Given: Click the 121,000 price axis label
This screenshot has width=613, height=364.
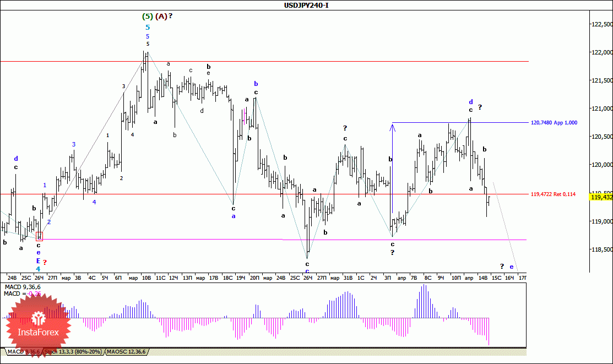Looking at the screenshot, I should coord(602,108).
